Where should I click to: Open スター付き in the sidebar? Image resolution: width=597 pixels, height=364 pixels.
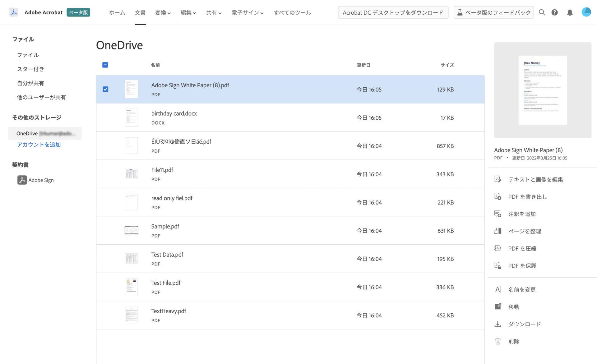pos(30,69)
